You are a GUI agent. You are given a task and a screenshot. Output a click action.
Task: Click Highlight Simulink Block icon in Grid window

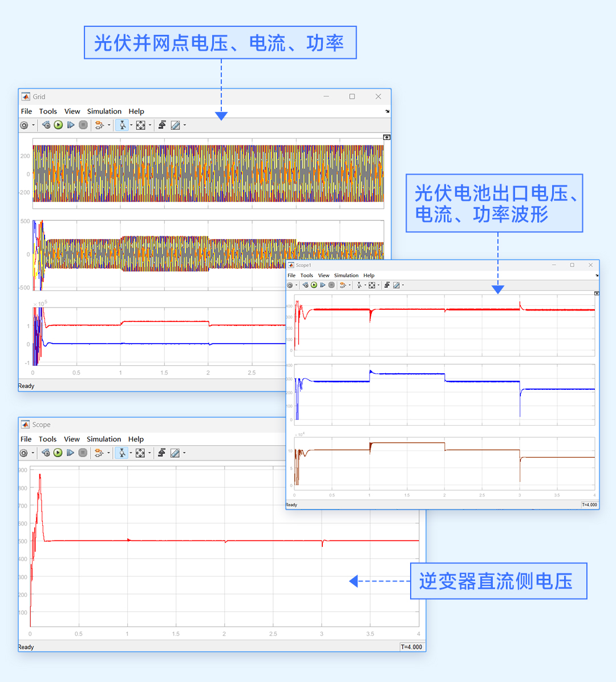click(x=100, y=125)
